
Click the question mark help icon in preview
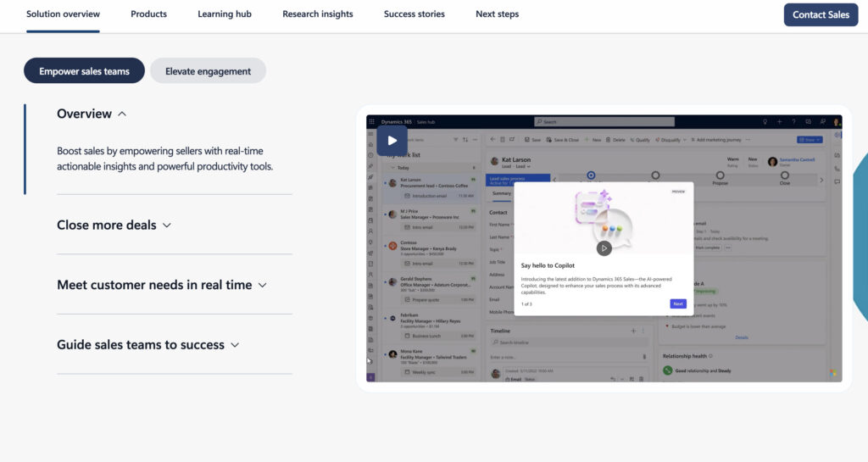(x=793, y=122)
